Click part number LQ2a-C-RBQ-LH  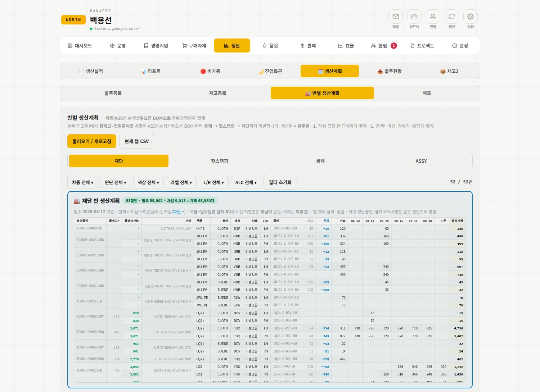click(x=285, y=328)
